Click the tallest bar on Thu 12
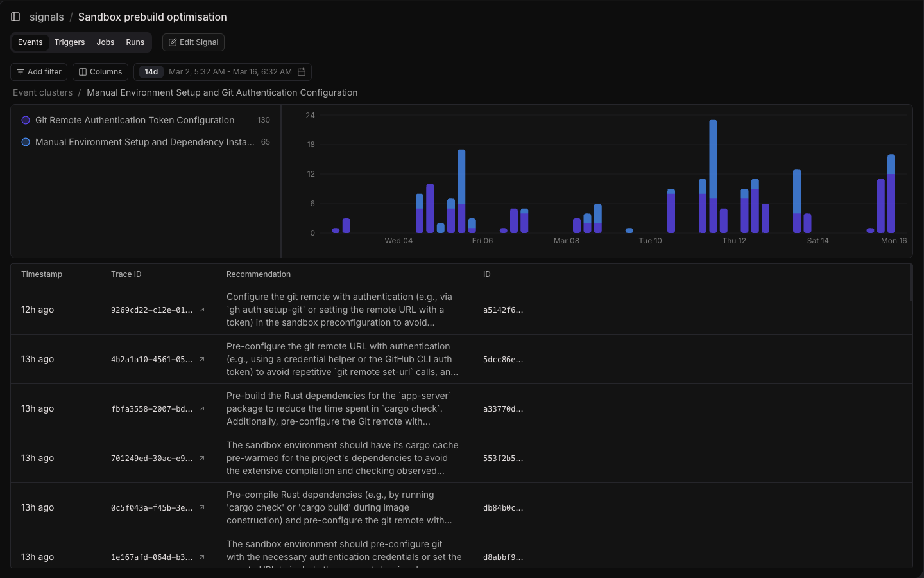The height and width of the screenshot is (578, 924). pos(713,176)
